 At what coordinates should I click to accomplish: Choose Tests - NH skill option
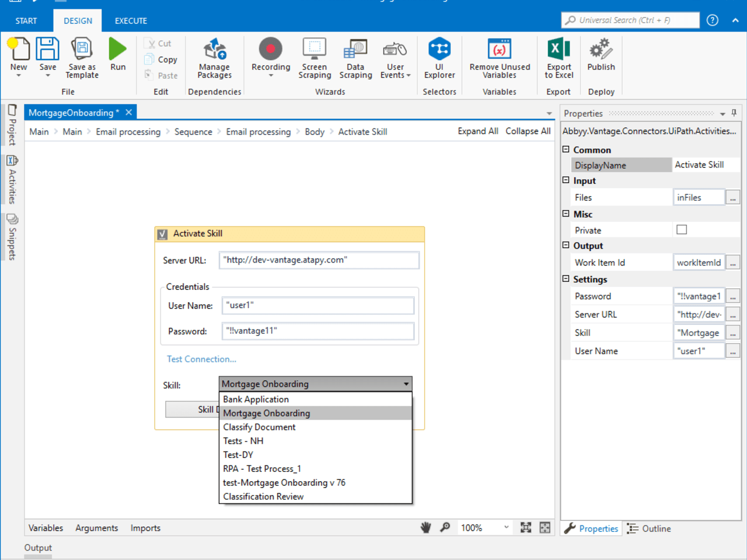point(316,441)
